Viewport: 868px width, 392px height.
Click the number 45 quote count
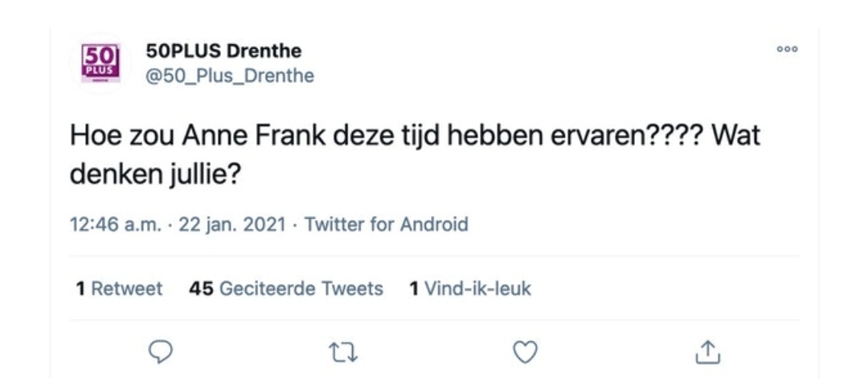(x=201, y=288)
